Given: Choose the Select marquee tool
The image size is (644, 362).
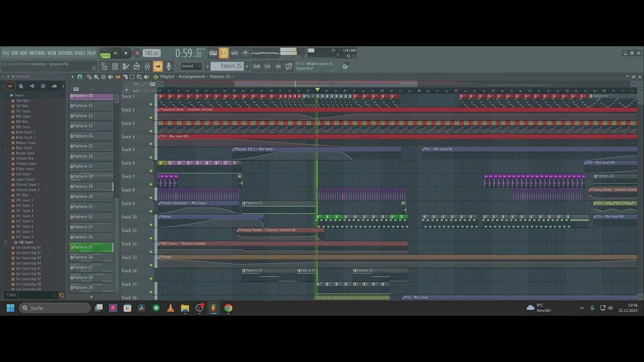Looking at the screenshot, I should [132, 77].
